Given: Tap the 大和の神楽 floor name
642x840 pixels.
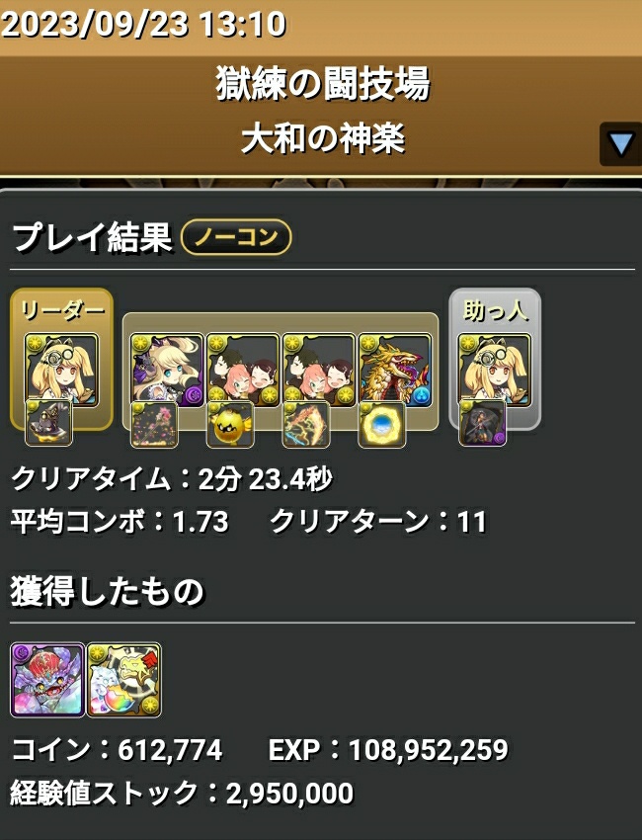Looking at the screenshot, I should (x=323, y=138).
